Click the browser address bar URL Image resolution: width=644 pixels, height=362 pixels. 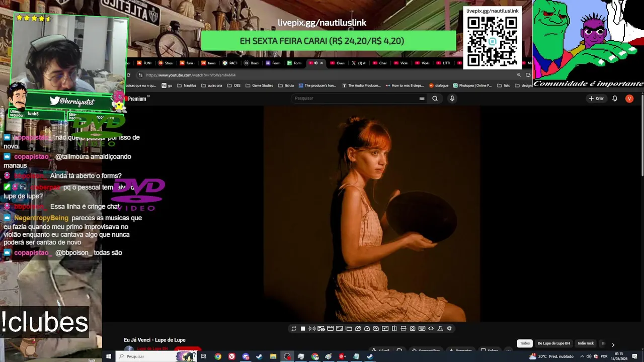point(191,75)
